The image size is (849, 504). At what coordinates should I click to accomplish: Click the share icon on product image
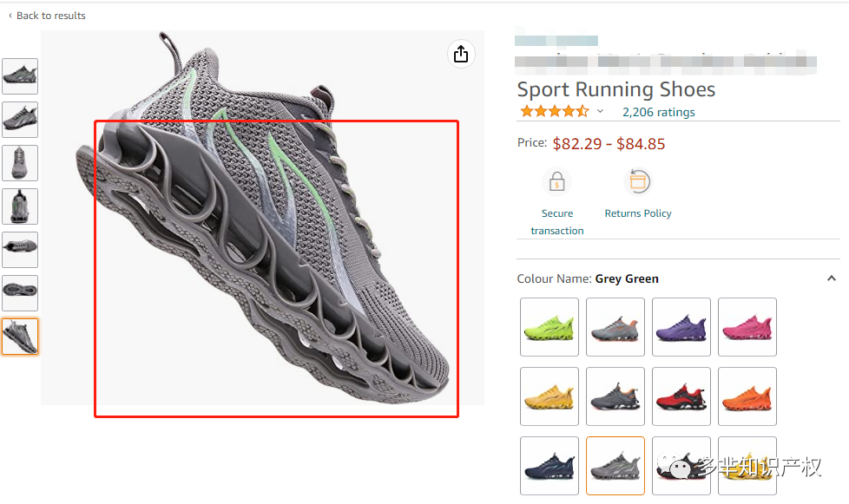[461, 54]
